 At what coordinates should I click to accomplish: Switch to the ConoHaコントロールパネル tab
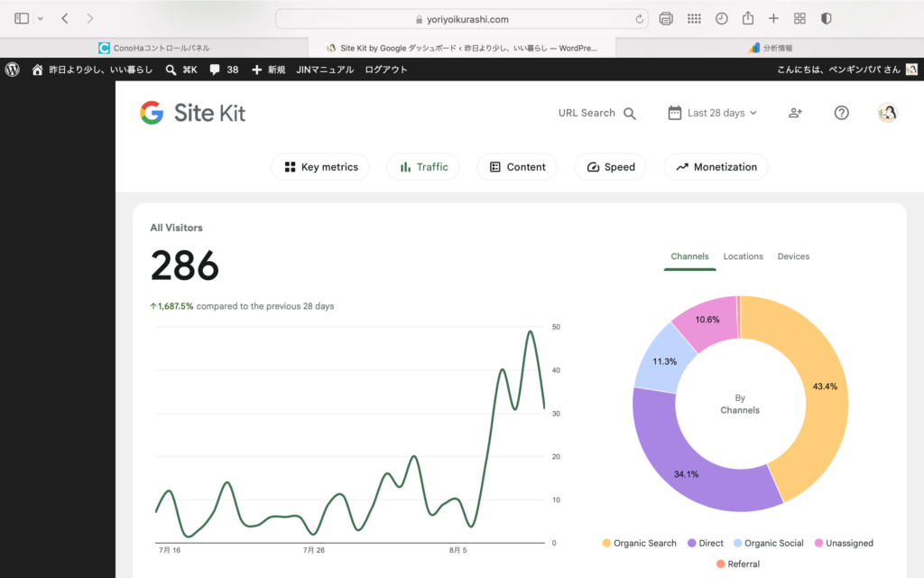(153, 48)
